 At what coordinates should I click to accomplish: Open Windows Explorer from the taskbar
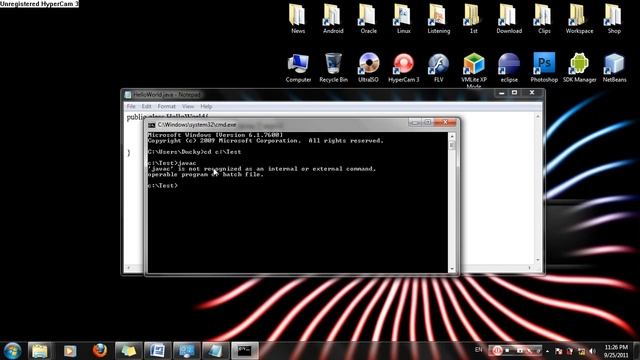coord(40,351)
